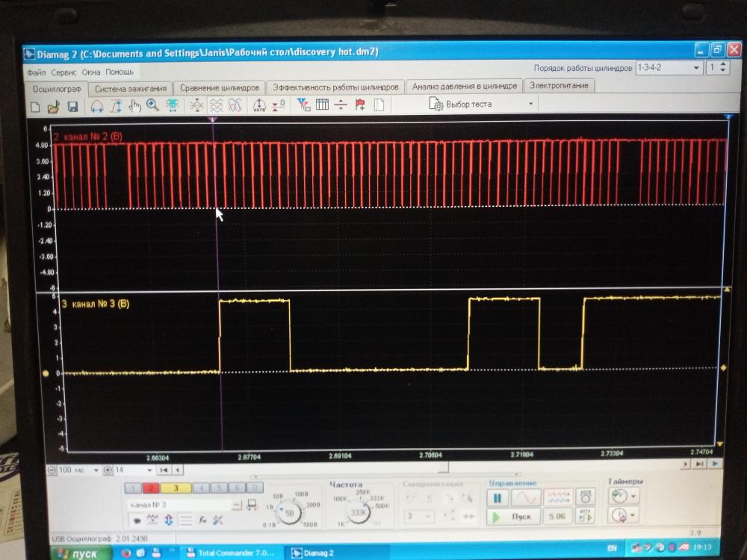Select the hand pan tool
The height and width of the screenshot is (560, 747).
click(x=134, y=106)
